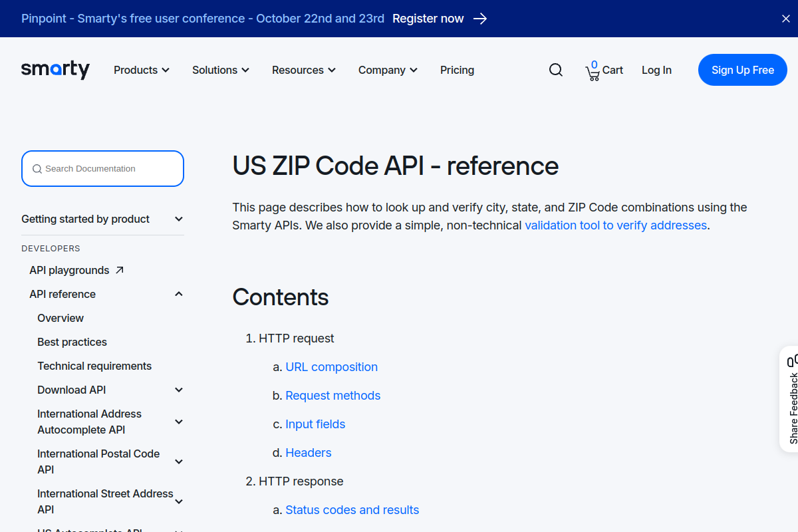Expand the Products menu

[x=142, y=70]
